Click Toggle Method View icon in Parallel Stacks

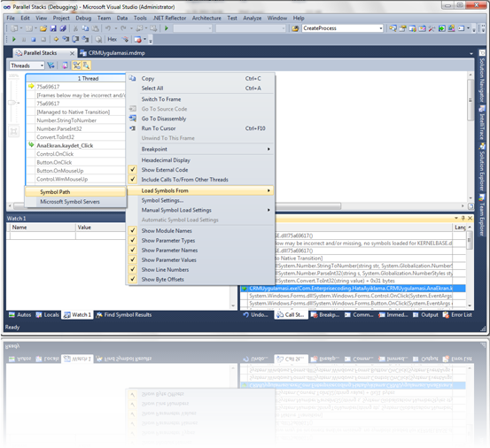click(65, 66)
